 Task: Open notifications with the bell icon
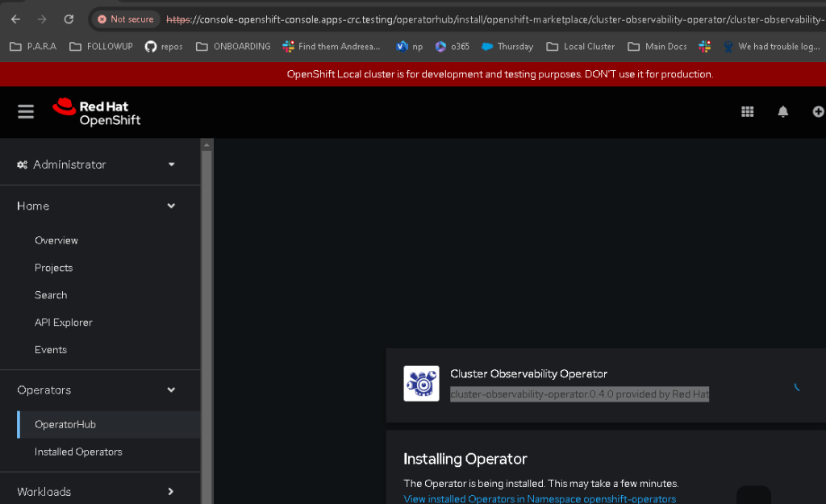(x=782, y=111)
